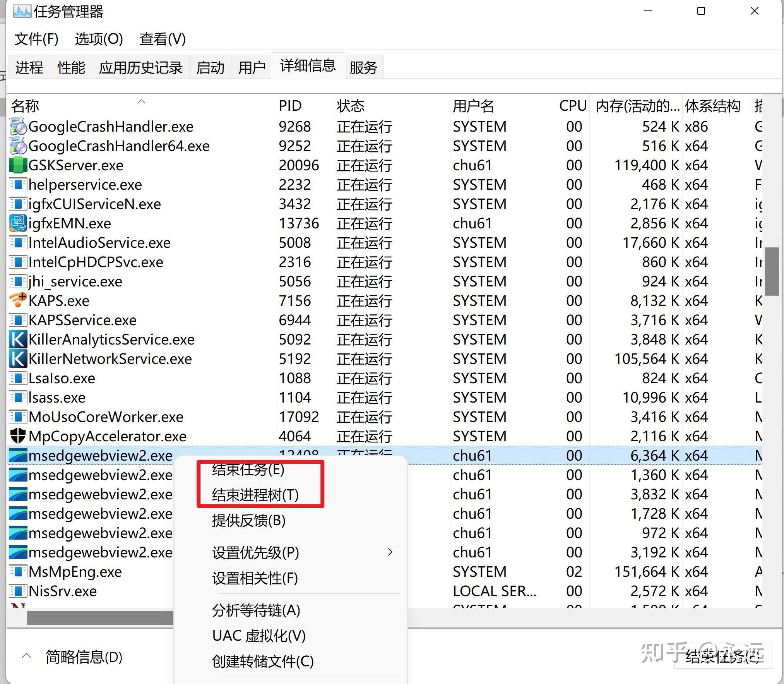Click the MpCopyAccelerator.exe shield icon
The image size is (784, 684).
pyautogui.click(x=18, y=436)
